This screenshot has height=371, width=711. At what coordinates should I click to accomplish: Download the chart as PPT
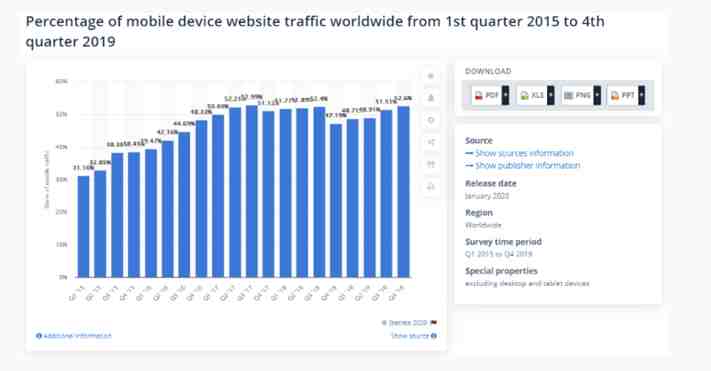pos(623,95)
